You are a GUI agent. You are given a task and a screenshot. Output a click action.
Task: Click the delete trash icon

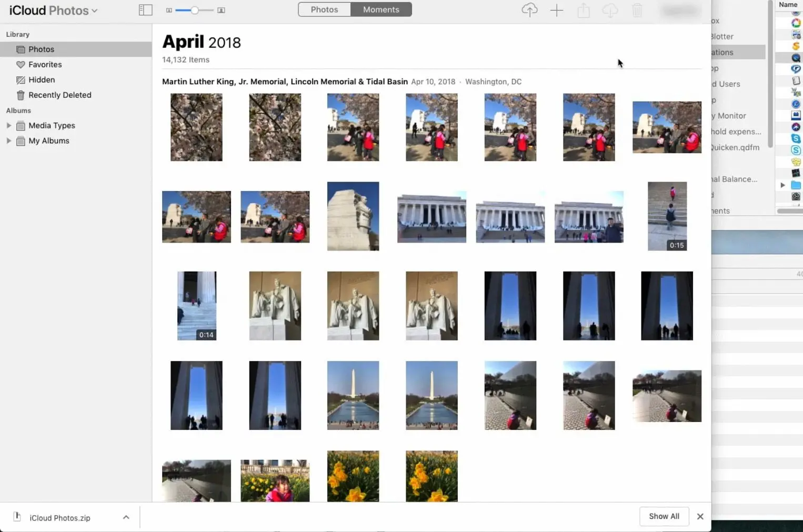tap(637, 10)
